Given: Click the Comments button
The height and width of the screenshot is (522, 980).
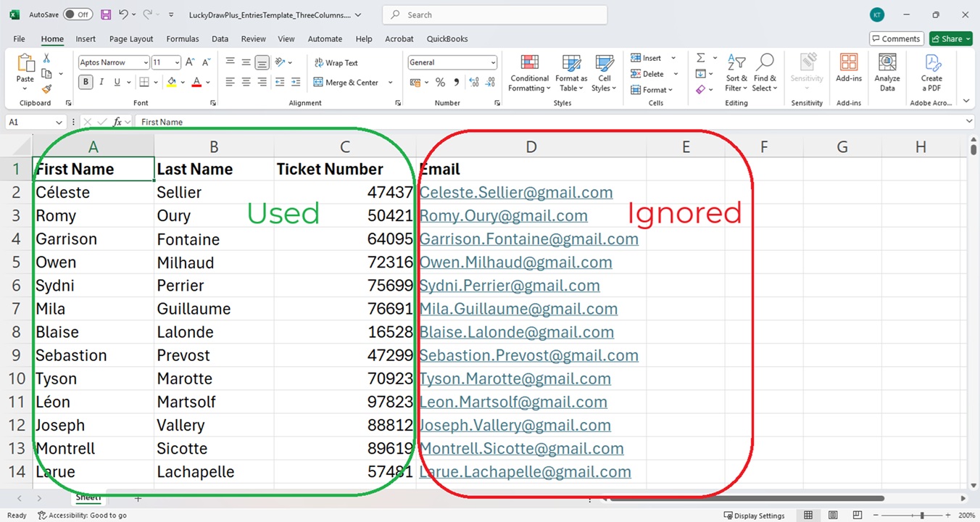Looking at the screenshot, I should coord(895,39).
